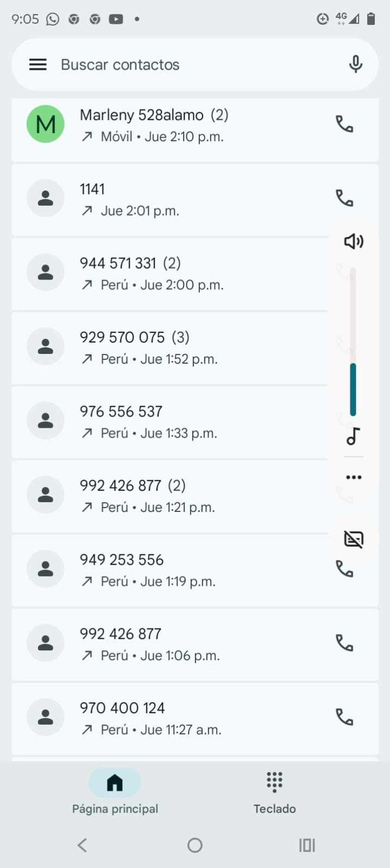Switch to the Teclado tab
Screen dimensions: 390x868
coord(274,793)
